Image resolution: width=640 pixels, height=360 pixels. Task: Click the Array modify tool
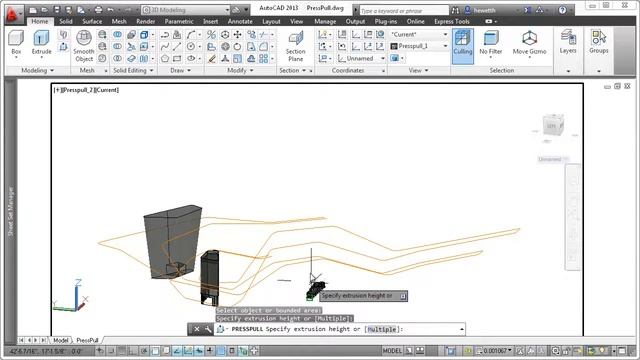(264, 59)
